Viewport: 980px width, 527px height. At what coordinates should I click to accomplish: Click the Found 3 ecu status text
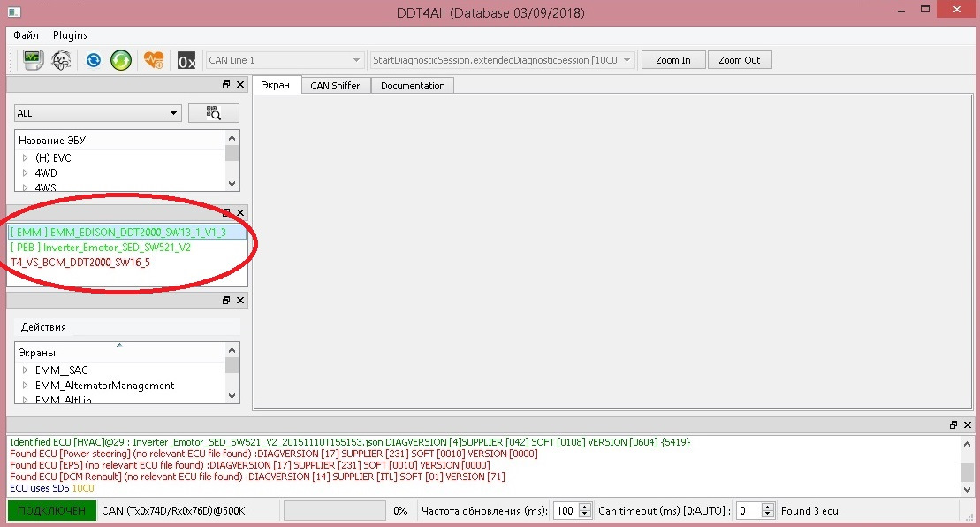(x=809, y=511)
